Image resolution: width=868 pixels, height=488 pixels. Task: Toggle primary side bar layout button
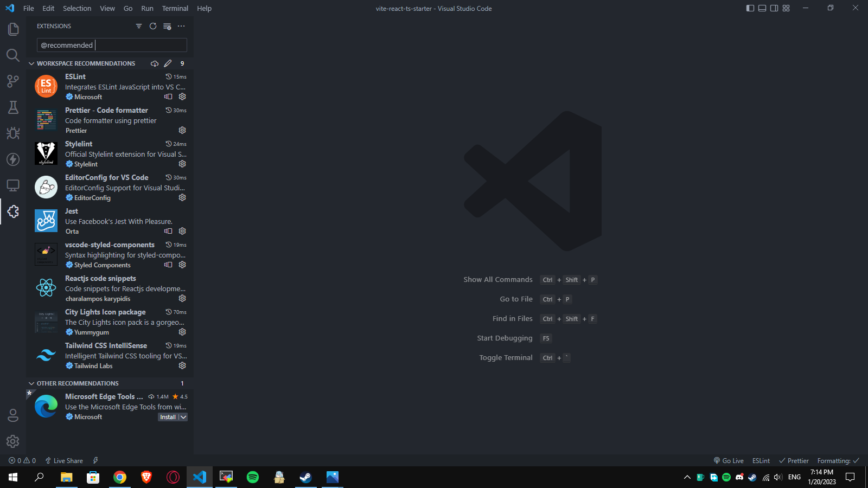click(750, 8)
